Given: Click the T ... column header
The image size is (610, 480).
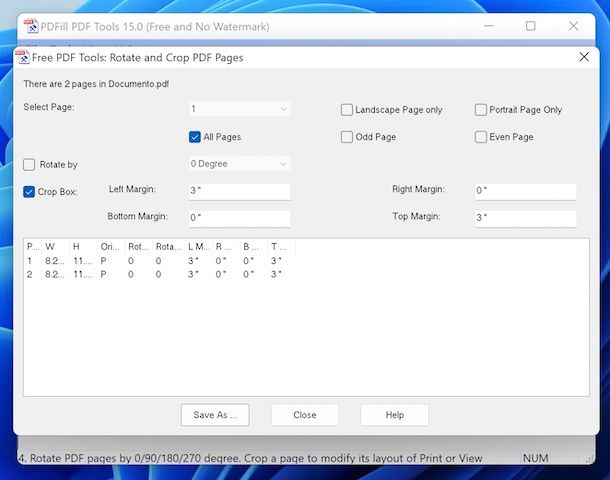Looking at the screenshot, I should (282, 247).
